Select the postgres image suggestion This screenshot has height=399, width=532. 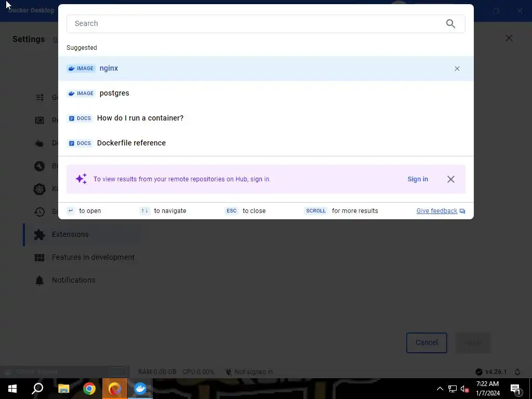click(265, 94)
